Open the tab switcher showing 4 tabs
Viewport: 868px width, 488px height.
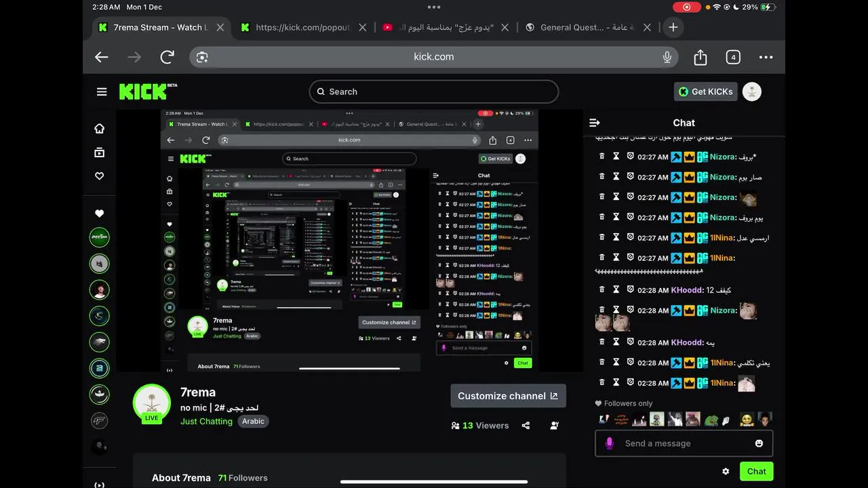pos(733,57)
